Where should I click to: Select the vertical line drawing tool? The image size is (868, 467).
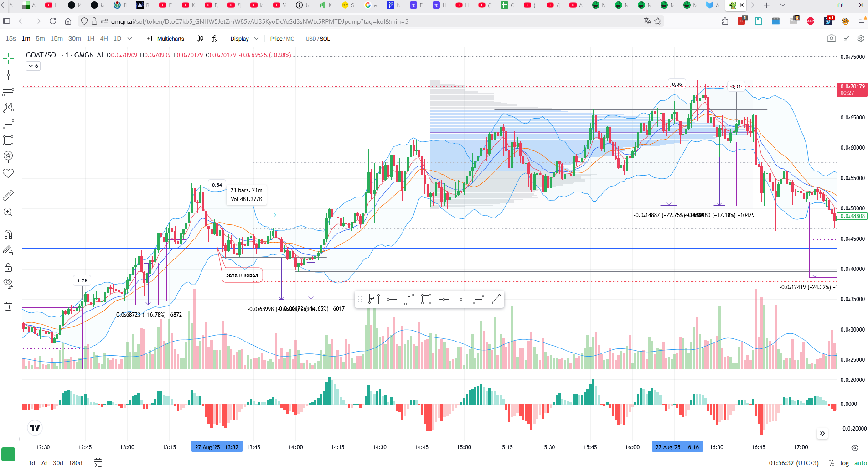[8, 75]
